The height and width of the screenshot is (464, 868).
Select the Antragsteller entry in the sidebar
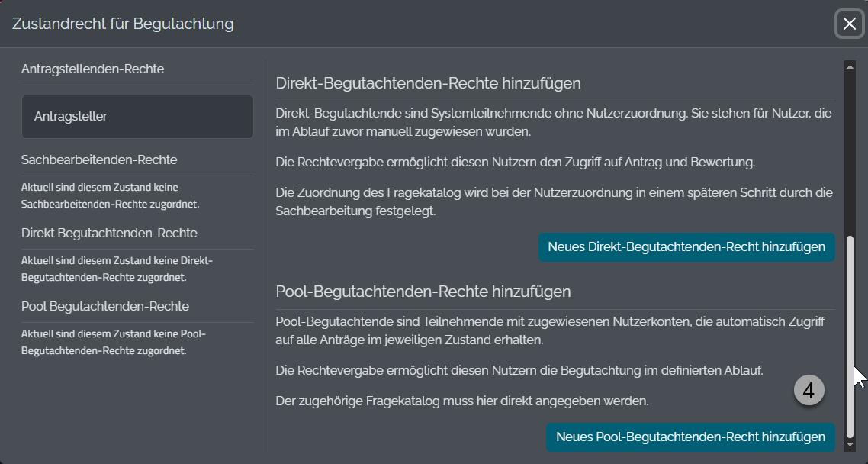click(137, 117)
